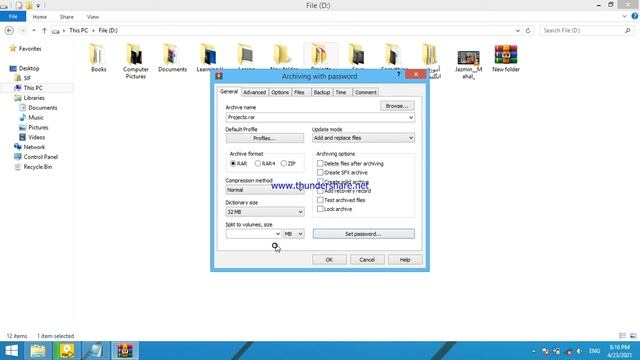640x360 pixels.
Task: Click the Favorites star icon in sidebar
Action: click(13, 49)
